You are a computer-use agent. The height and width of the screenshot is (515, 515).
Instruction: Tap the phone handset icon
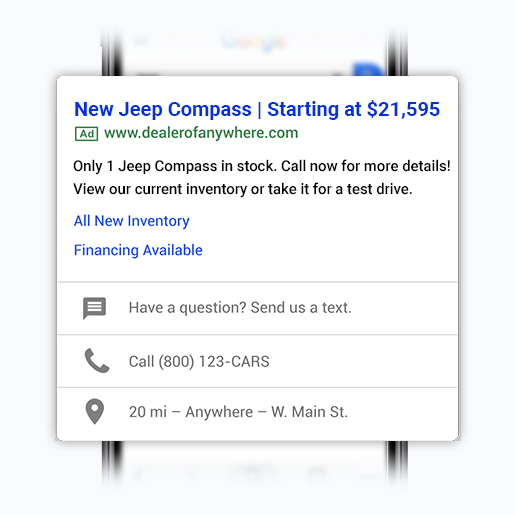click(x=97, y=361)
